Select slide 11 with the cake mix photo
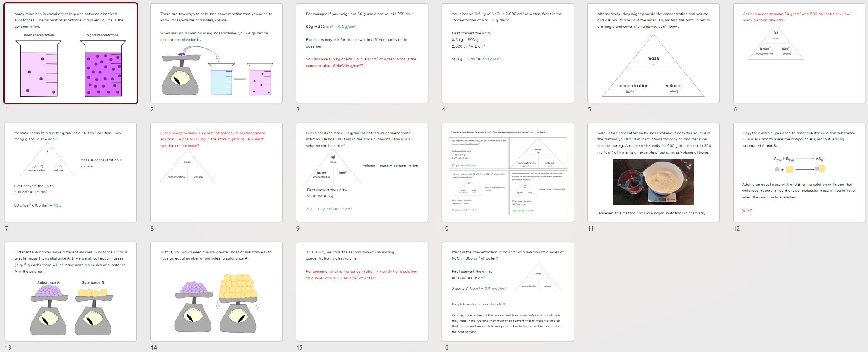The height and width of the screenshot is (352, 868). pyautogui.click(x=653, y=172)
